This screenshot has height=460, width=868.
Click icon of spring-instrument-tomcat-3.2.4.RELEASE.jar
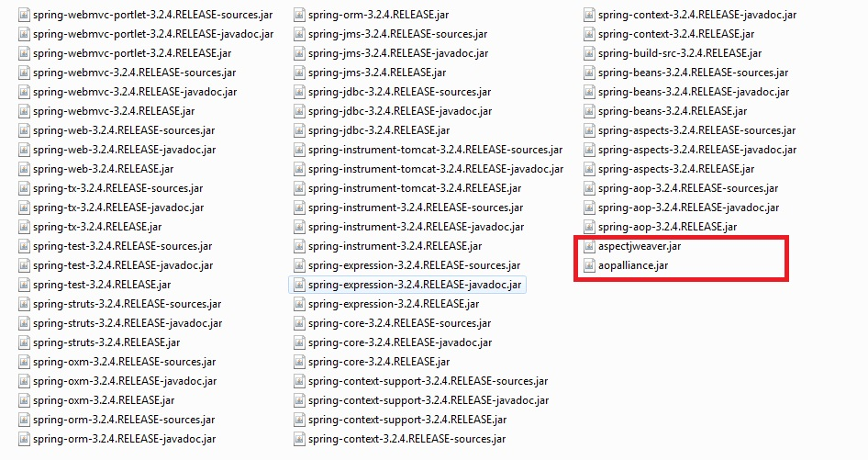pyautogui.click(x=299, y=188)
